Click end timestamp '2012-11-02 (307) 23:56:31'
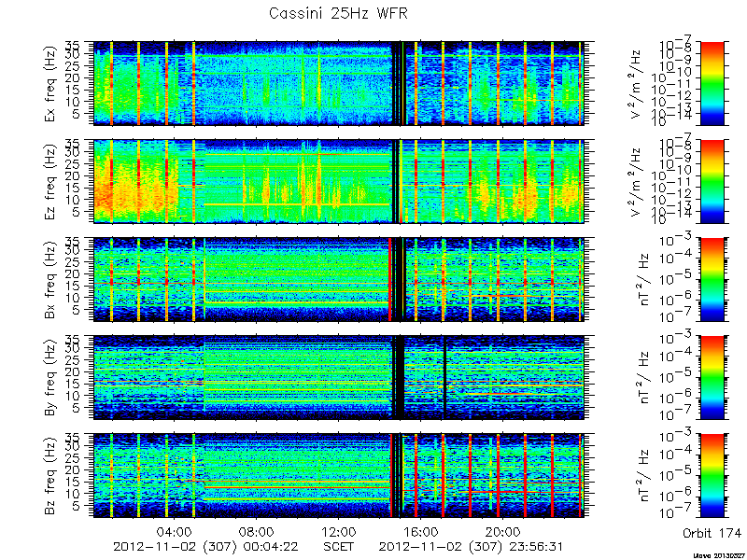The height and width of the screenshot is (560, 747). tap(472, 547)
